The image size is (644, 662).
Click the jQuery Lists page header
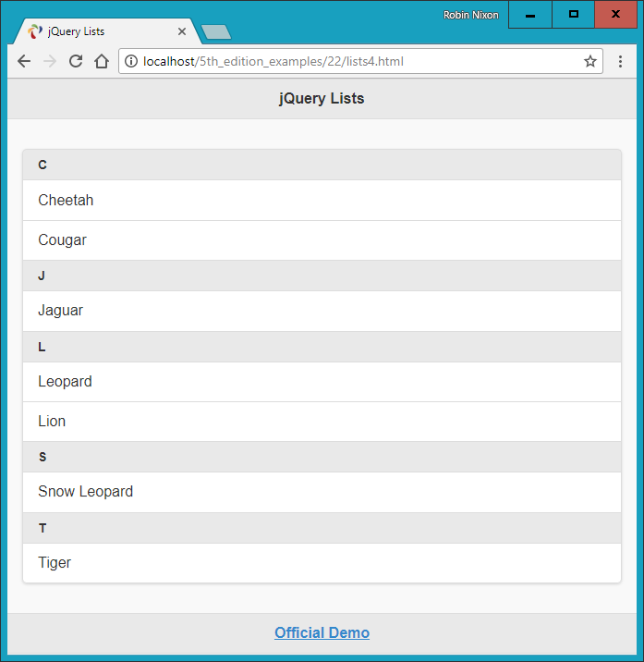(x=322, y=98)
